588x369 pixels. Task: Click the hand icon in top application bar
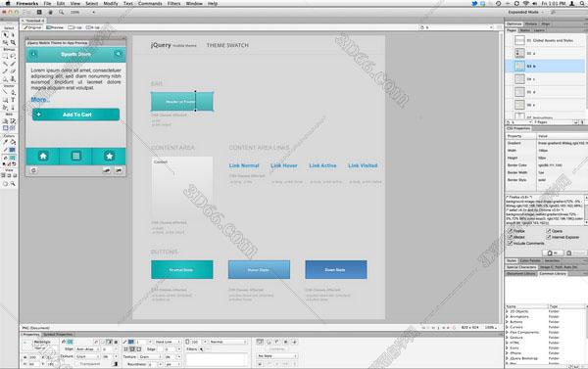coord(50,12)
